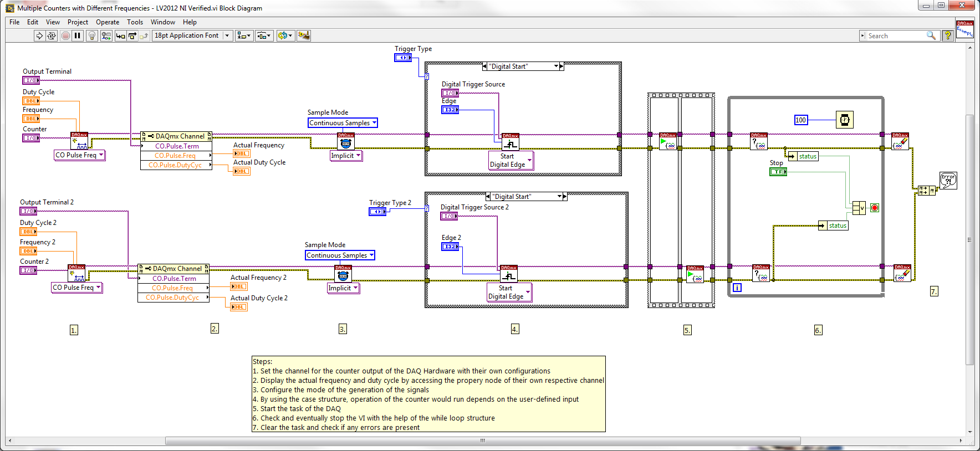
Task: Click Step Out button
Action: [144, 35]
